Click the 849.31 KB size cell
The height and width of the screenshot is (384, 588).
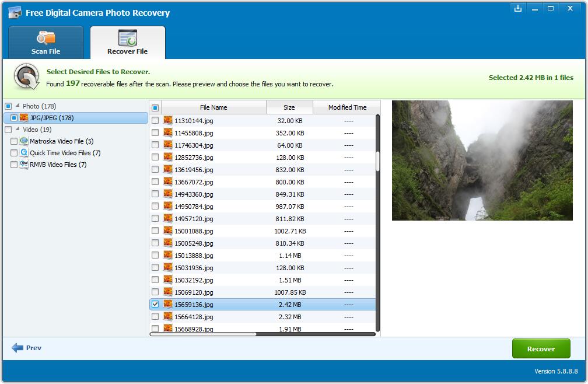[x=290, y=194]
